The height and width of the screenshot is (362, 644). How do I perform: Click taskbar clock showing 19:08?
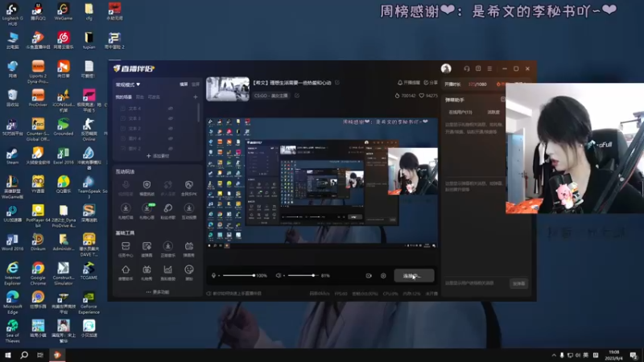tap(613, 355)
